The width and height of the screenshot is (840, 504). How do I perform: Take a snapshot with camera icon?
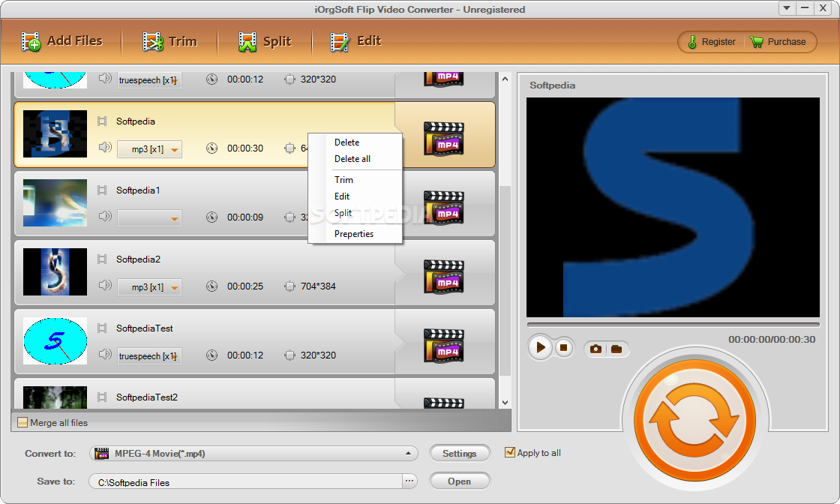[x=595, y=349]
